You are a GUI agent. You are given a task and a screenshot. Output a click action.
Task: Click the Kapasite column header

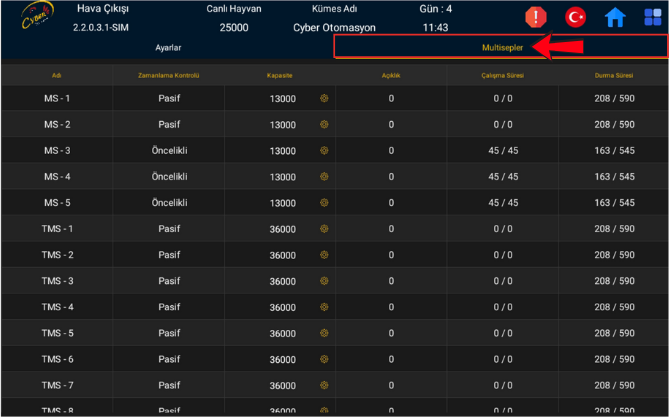click(279, 75)
